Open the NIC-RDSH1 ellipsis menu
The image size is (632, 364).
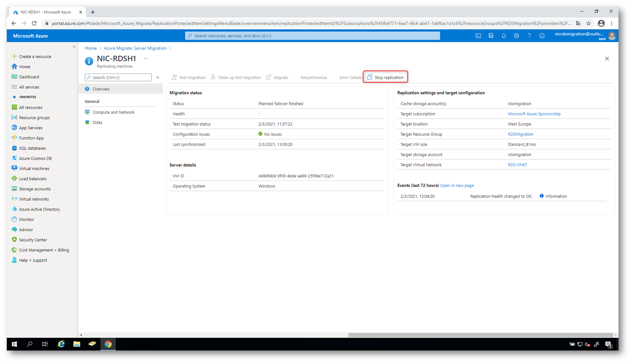coord(146,58)
